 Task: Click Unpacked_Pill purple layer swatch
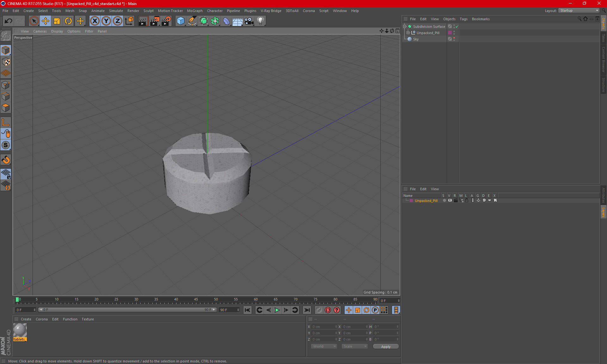pyautogui.click(x=450, y=33)
